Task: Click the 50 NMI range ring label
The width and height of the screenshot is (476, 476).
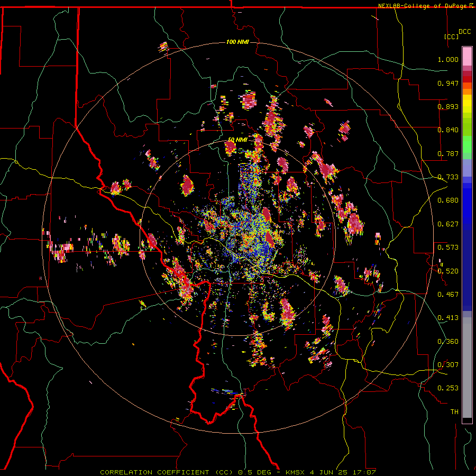Action: point(237,140)
